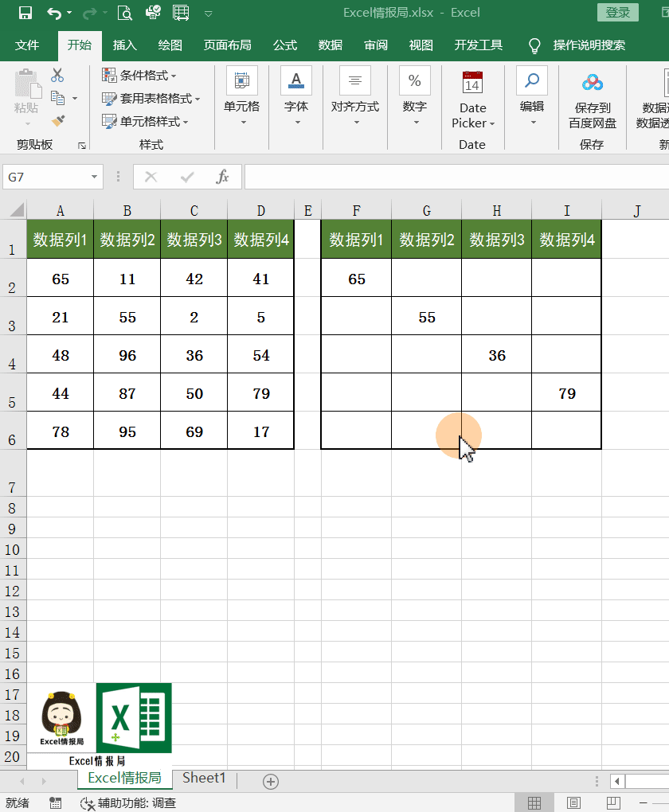Switch to the 绘图 ribbon tab

[170, 45]
